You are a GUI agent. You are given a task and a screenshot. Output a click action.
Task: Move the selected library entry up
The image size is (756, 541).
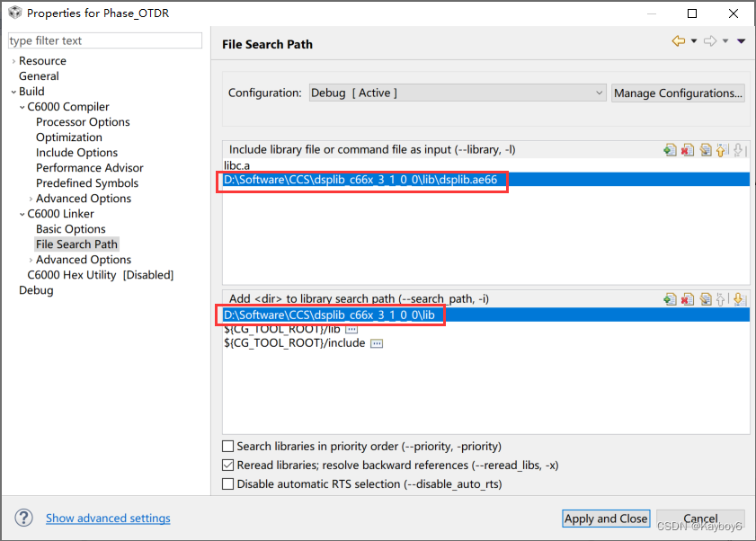point(721,150)
